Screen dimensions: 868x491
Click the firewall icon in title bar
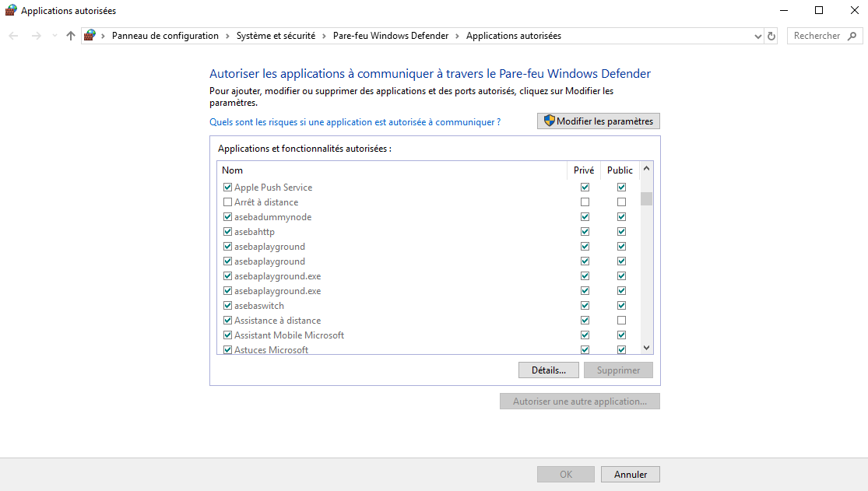point(11,11)
